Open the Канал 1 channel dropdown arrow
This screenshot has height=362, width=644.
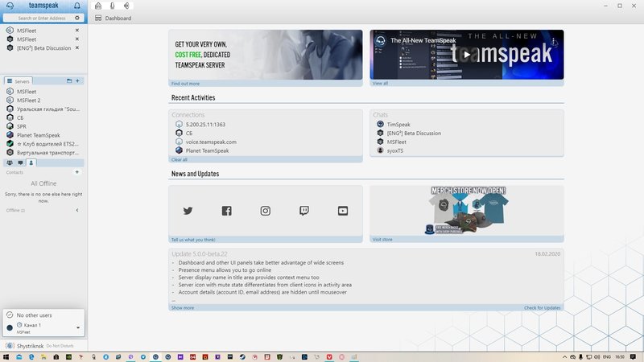[77, 328]
